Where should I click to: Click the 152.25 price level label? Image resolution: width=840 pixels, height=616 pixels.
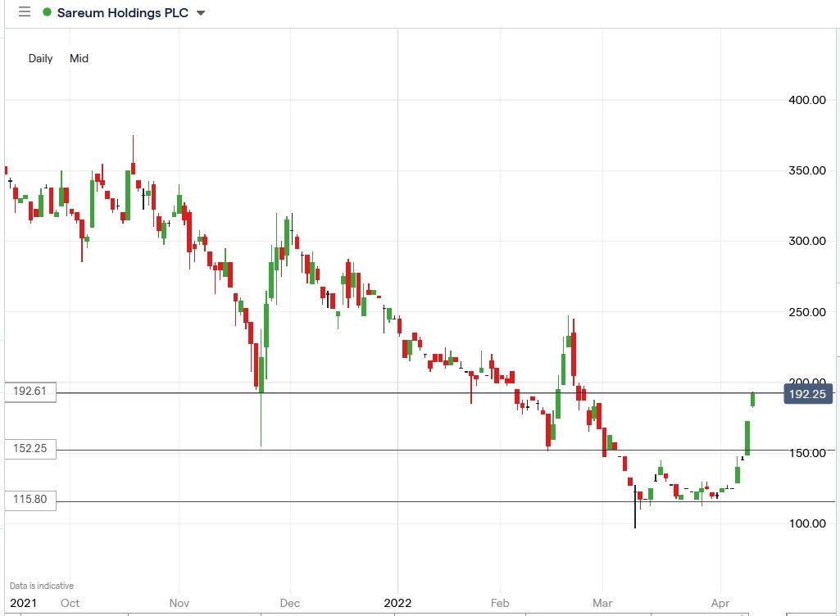(29, 448)
